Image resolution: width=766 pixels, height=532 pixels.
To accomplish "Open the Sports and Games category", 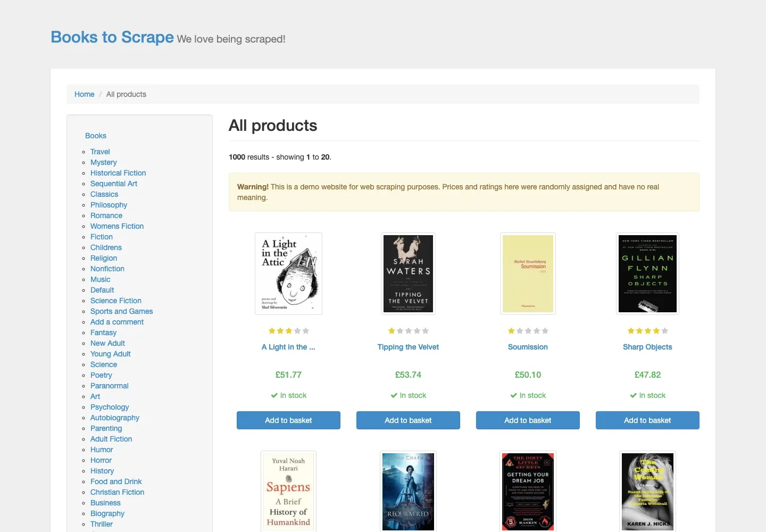I will [x=122, y=311].
